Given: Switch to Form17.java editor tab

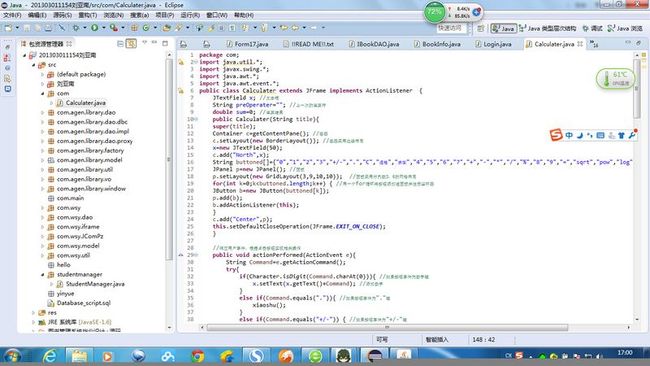Looking at the screenshot, I should [x=247, y=44].
